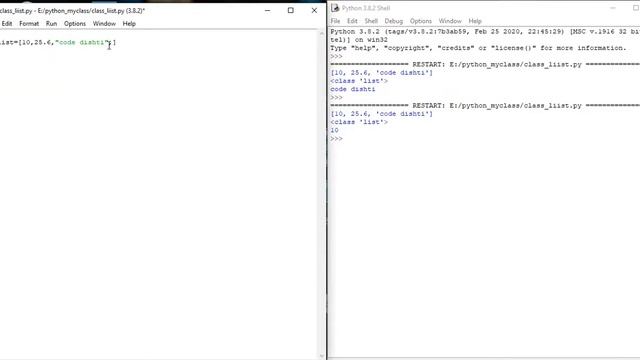
Task: Click the editor's vertical scrollbar
Action: [x=322, y=194]
